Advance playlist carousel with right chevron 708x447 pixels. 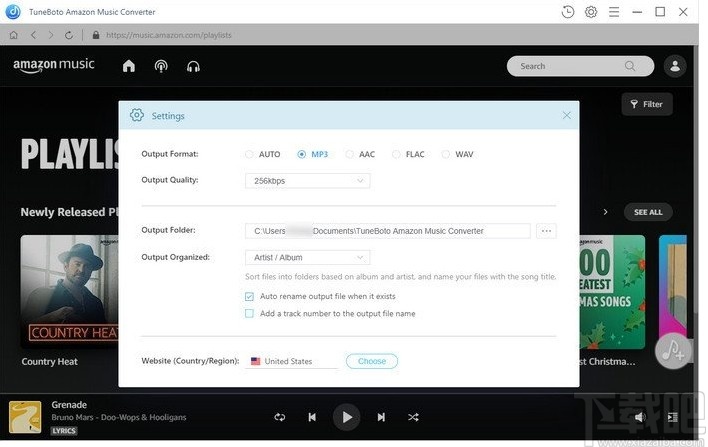606,212
